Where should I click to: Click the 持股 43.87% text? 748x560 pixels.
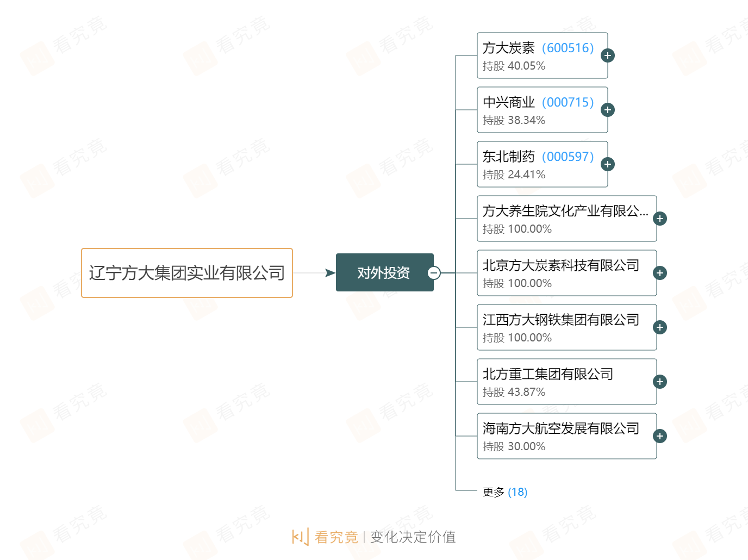point(514,392)
